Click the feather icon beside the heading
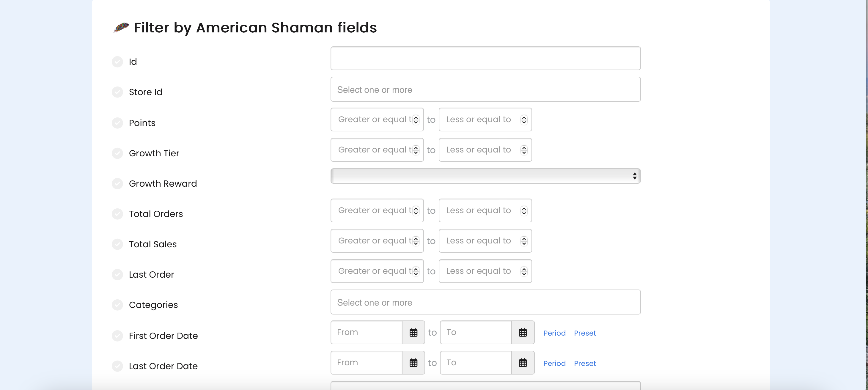 (x=121, y=27)
